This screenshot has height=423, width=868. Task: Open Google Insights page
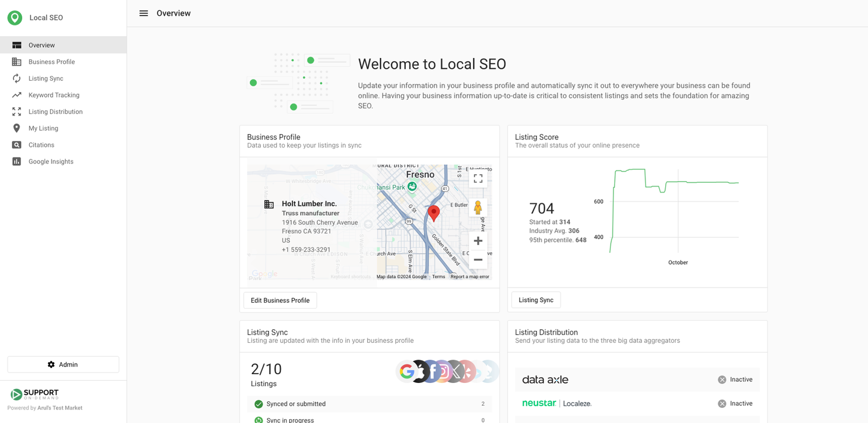tap(51, 162)
